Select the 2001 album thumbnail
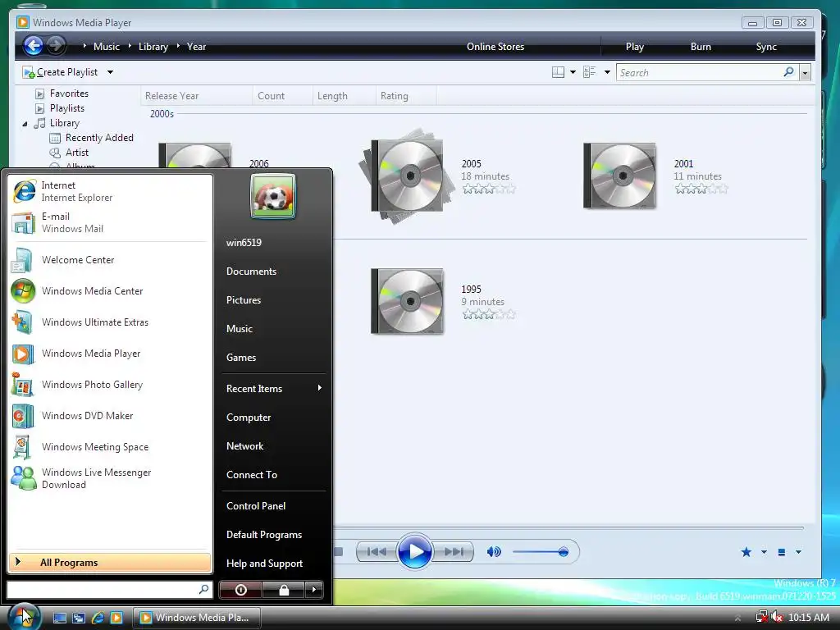840x630 pixels. click(620, 176)
